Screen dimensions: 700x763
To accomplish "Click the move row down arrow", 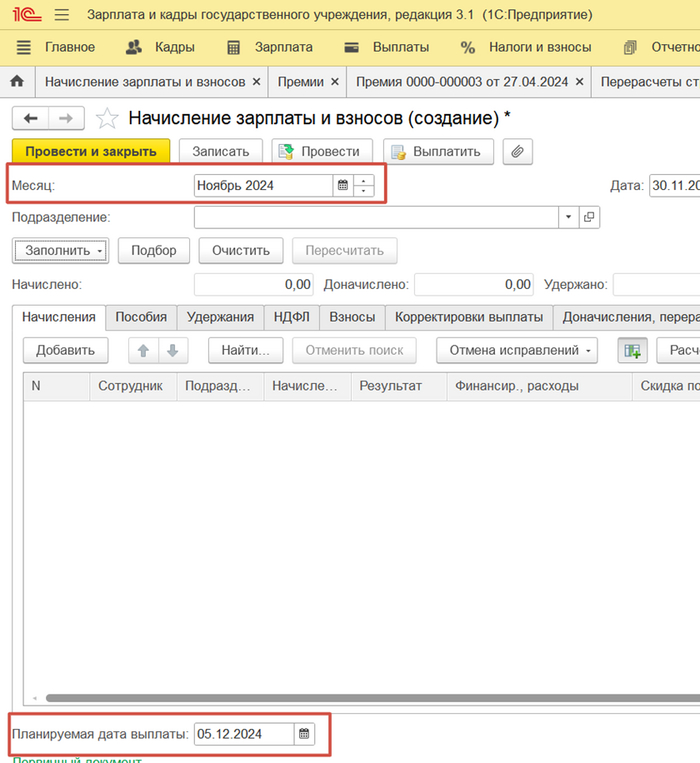I will tap(172, 350).
